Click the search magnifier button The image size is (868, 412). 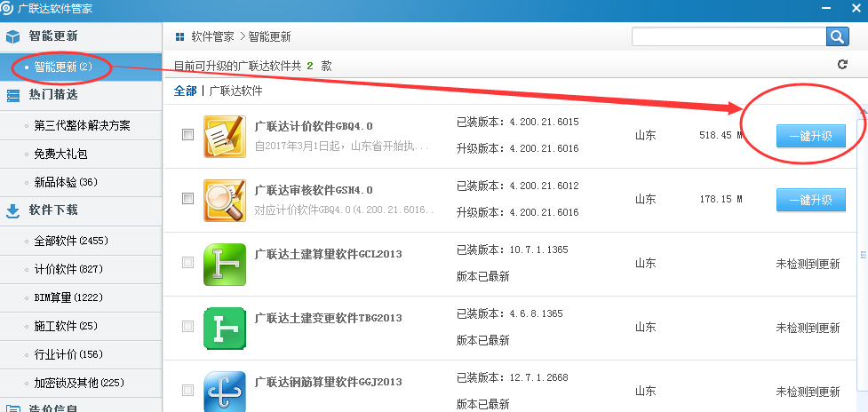(838, 37)
